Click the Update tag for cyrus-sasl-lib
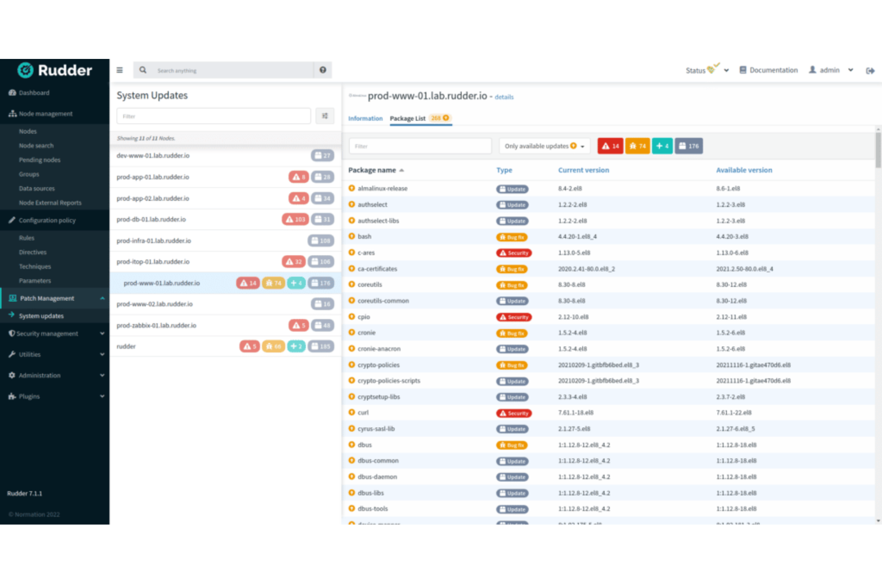882x588 pixels. (x=513, y=429)
